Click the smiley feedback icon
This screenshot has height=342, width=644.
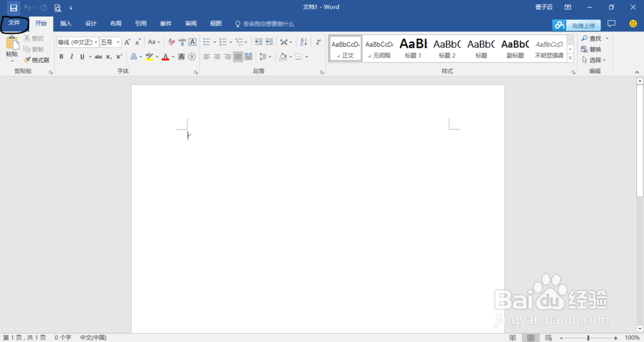coord(633,24)
